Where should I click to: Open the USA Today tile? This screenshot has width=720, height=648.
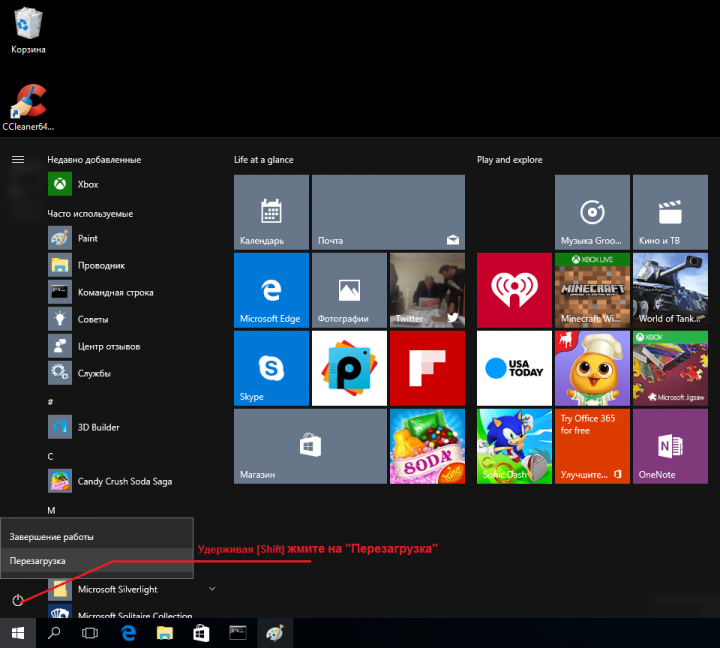point(514,368)
